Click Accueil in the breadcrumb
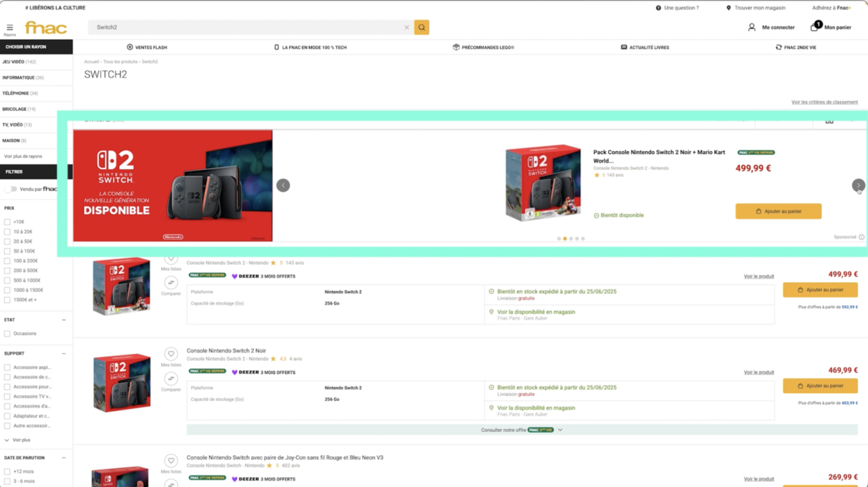This screenshot has height=487, width=868. point(91,62)
